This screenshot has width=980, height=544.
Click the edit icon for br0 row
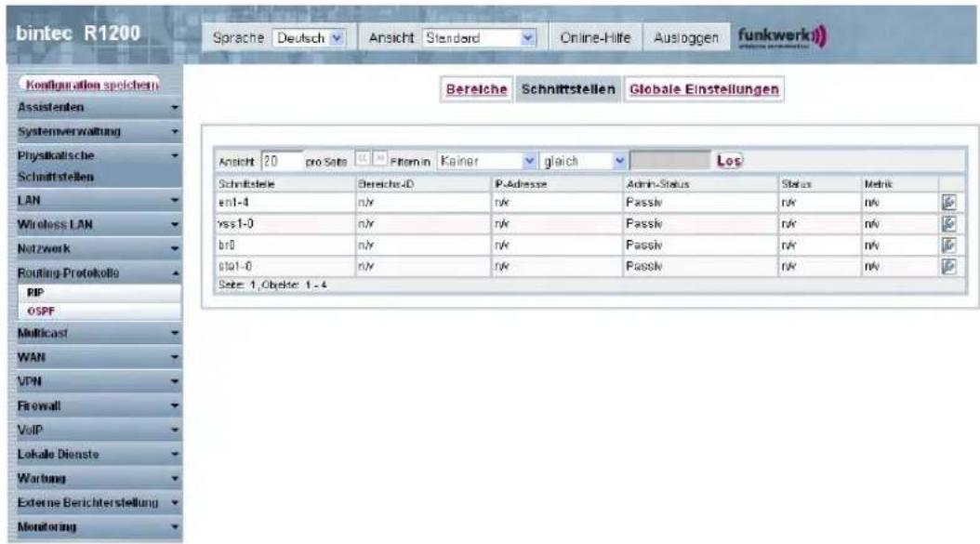(948, 245)
